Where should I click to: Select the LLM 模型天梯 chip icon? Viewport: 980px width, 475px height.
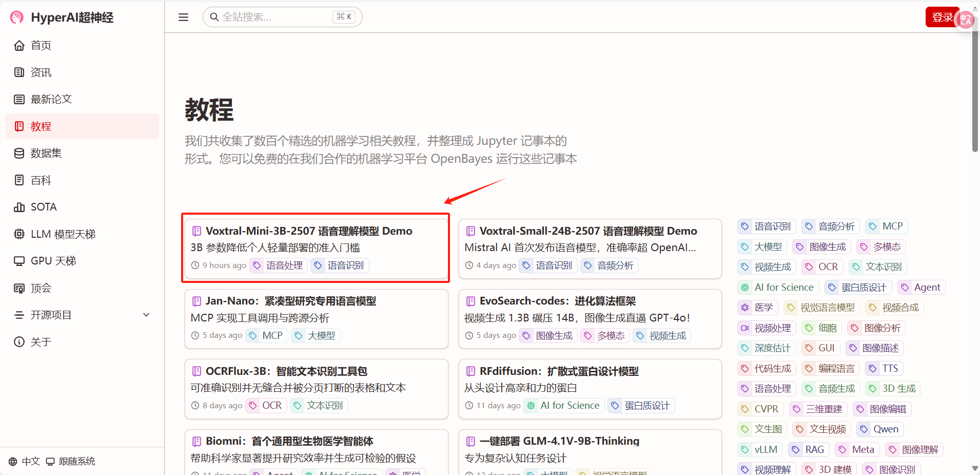point(19,234)
